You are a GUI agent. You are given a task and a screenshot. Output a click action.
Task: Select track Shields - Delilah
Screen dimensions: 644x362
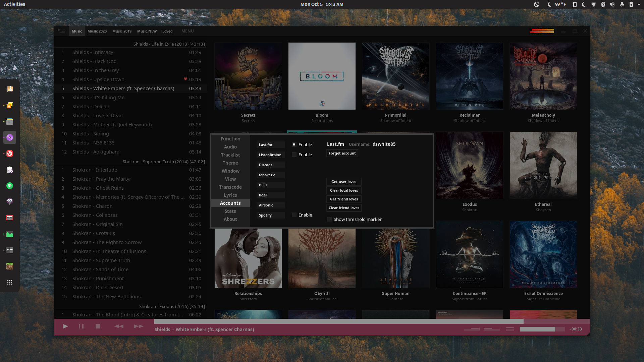coord(130,107)
